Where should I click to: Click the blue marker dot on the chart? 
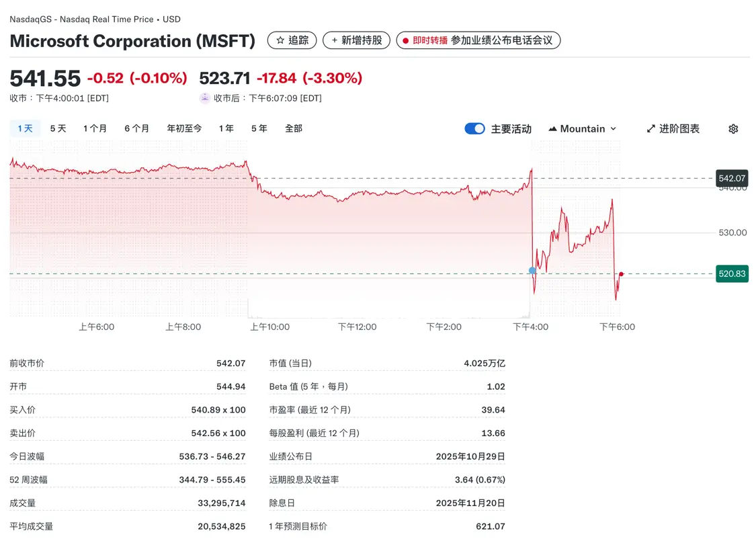tap(532, 269)
